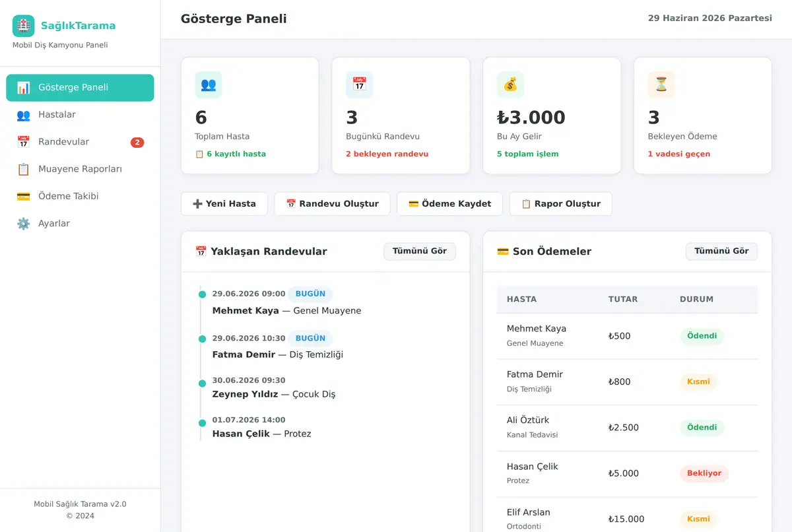
Task: Click the '1 vadesi geçen' text
Action: (679, 154)
